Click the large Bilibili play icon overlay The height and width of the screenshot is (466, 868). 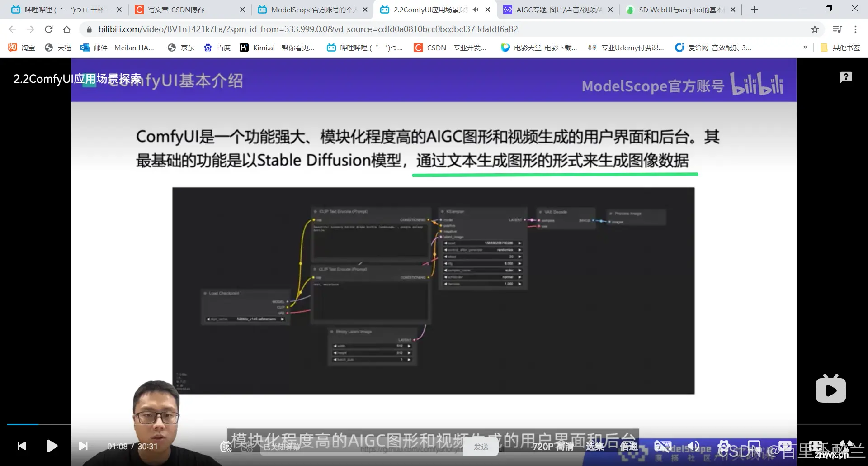pyautogui.click(x=831, y=389)
